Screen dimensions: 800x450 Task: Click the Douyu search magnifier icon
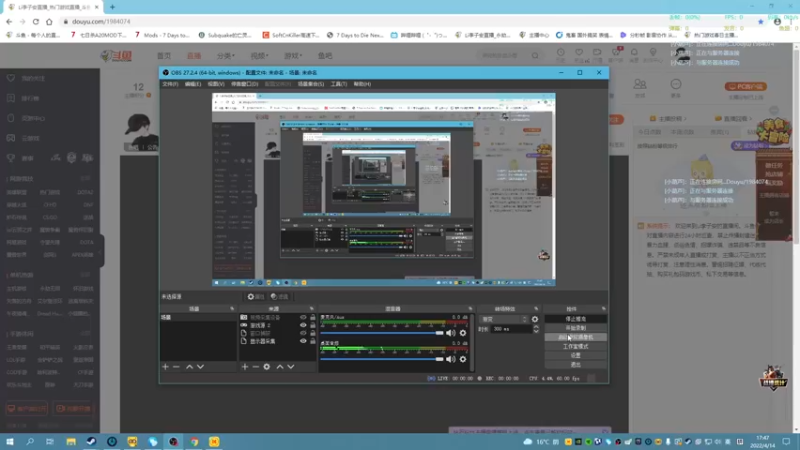(535, 55)
